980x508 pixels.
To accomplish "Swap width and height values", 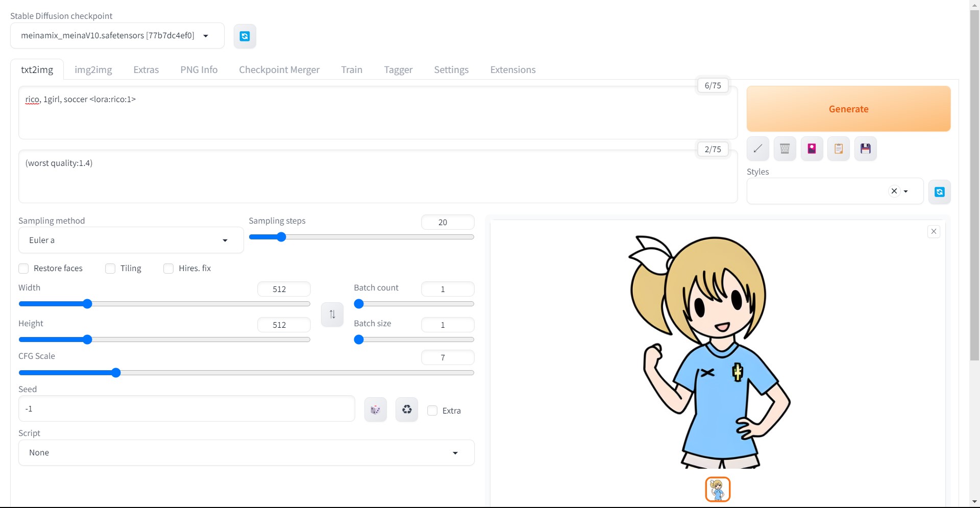I will tap(332, 315).
